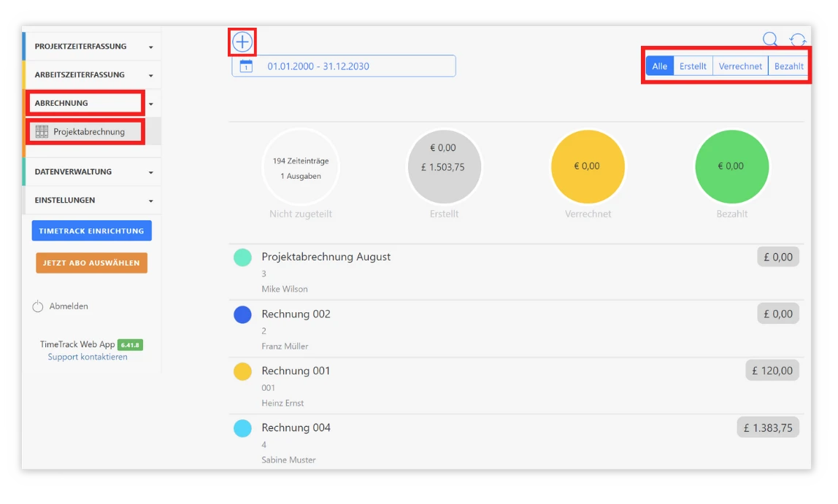Image resolution: width=838 pixels, height=504 pixels.
Task: Expand the Projektzeiterfassung menu arrow
Action: 151,47
